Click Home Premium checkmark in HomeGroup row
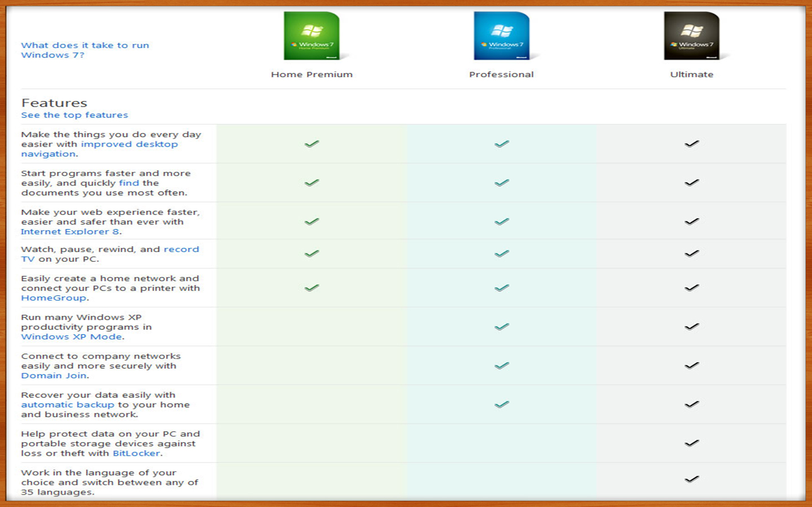This screenshot has width=812, height=507. (x=311, y=288)
